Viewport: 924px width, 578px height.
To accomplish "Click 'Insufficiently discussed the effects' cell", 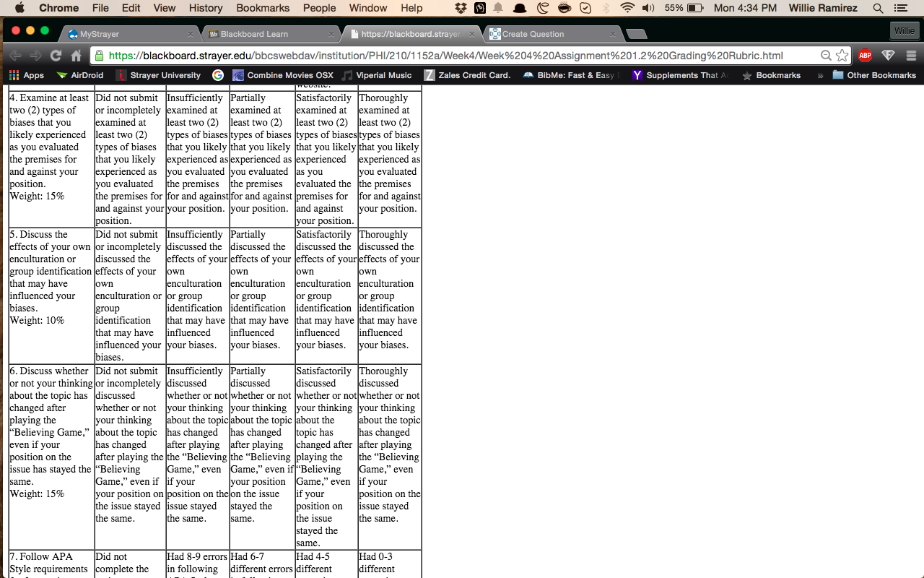I will tap(198, 296).
